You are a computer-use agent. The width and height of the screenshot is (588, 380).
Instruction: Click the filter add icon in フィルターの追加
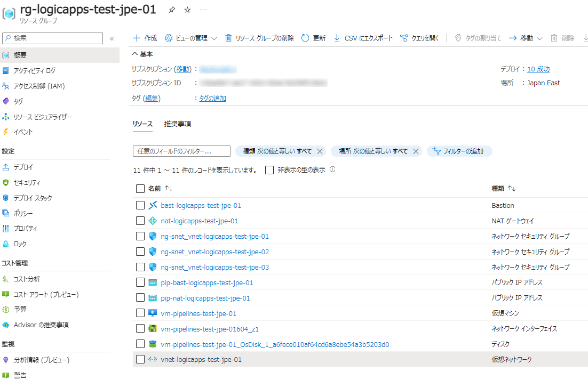pos(436,151)
